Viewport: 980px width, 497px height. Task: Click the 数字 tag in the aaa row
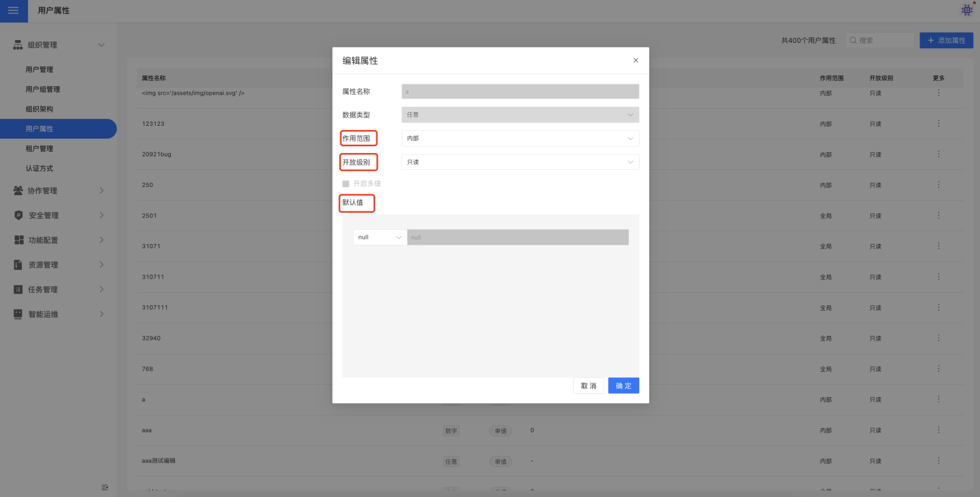[451, 430]
